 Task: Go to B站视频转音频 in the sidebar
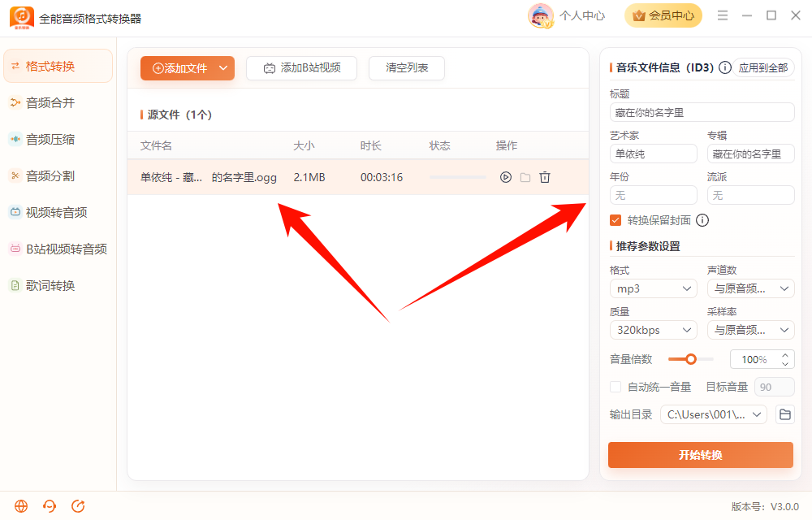click(x=58, y=249)
